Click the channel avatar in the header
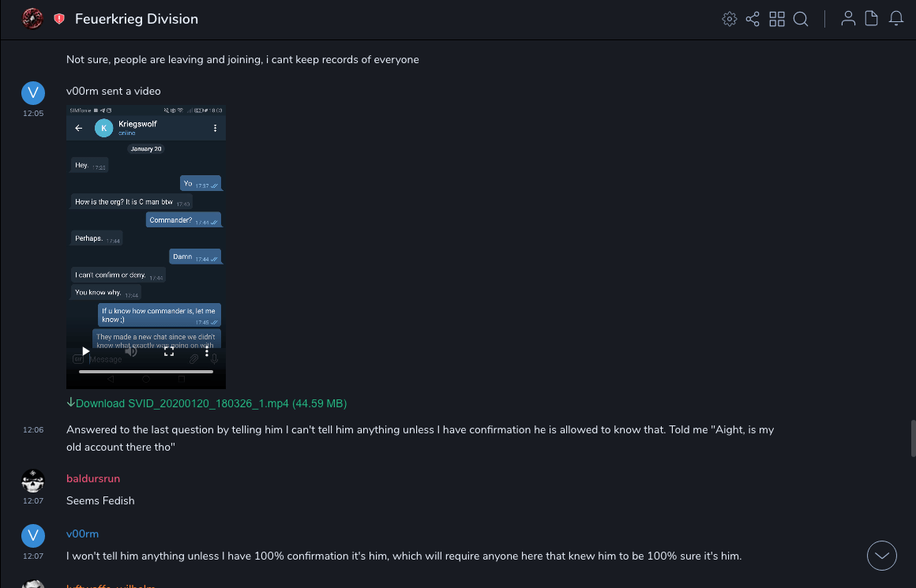 pos(32,19)
